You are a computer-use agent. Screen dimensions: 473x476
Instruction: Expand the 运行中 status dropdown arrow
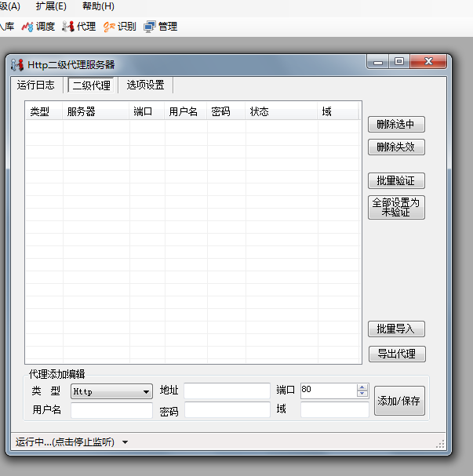click(125, 442)
